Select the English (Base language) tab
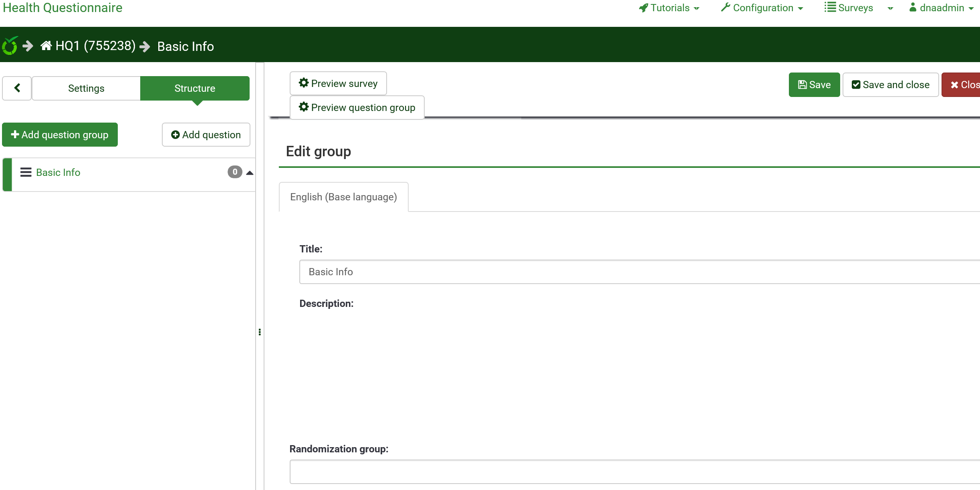 point(343,197)
